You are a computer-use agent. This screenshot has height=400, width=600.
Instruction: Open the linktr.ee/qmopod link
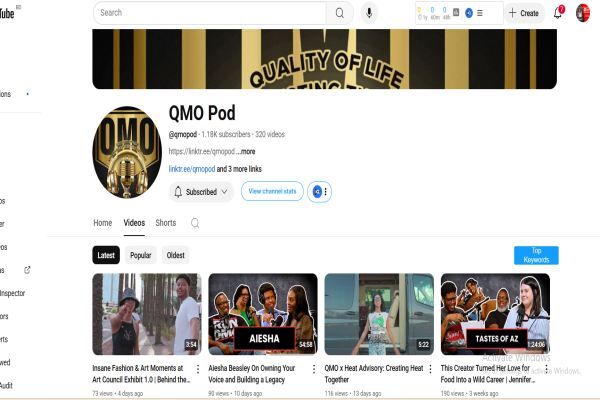point(192,169)
